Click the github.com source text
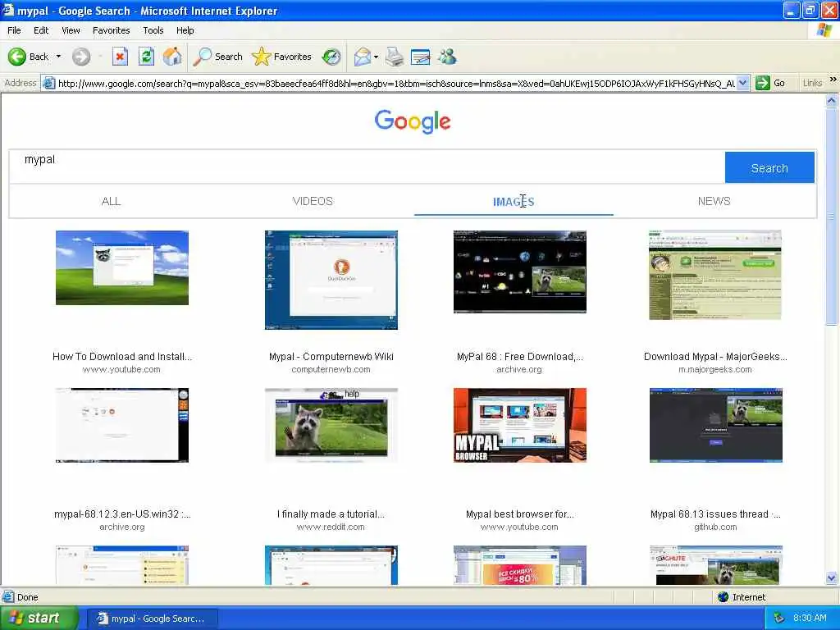The width and height of the screenshot is (840, 630). (x=715, y=527)
